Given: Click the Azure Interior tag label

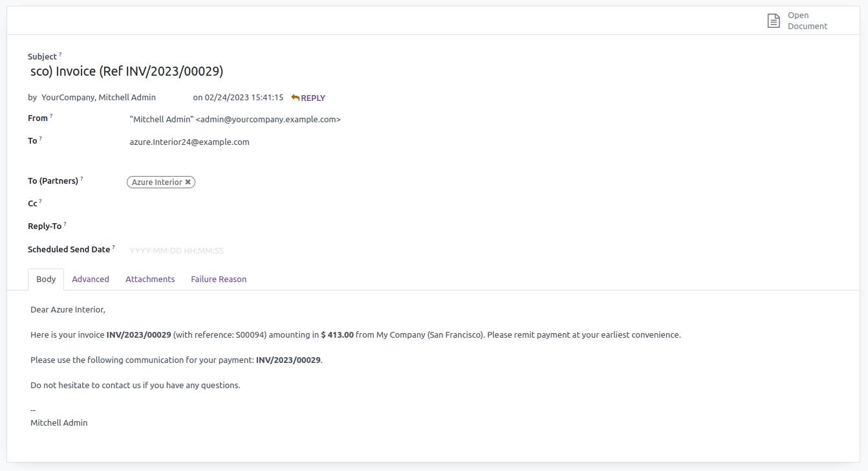Looking at the screenshot, I should point(157,182).
